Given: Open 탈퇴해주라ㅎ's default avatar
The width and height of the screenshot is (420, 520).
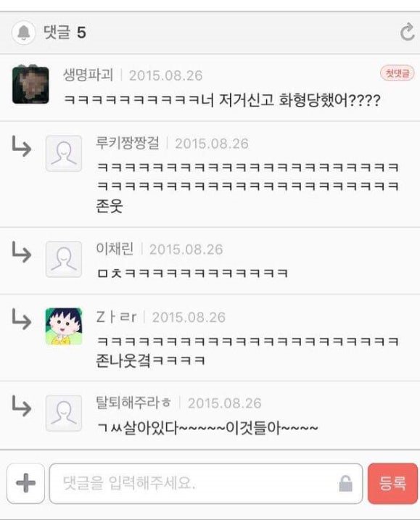Looking at the screenshot, I should click(64, 413).
